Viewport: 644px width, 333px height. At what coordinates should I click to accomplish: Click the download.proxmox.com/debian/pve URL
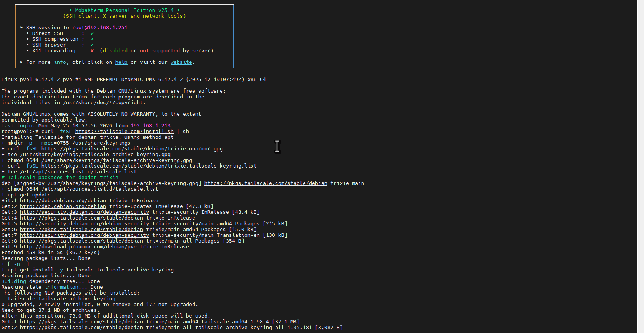pyautogui.click(x=78, y=247)
